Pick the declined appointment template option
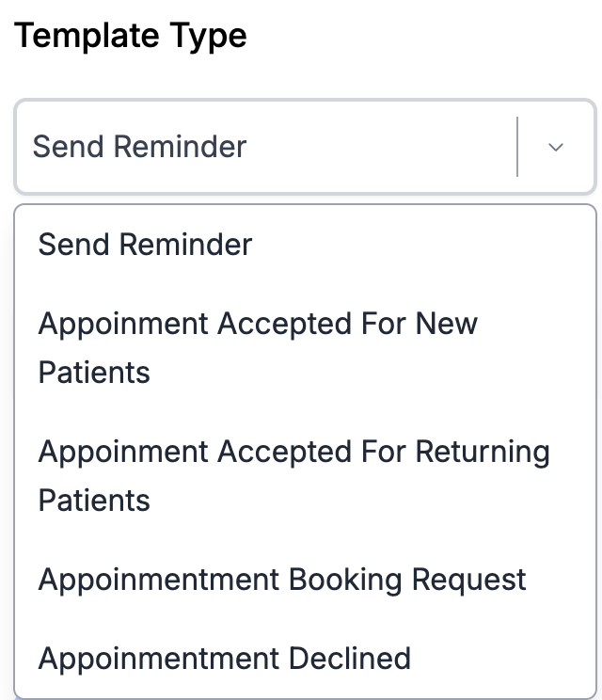602x700 pixels. (225, 658)
